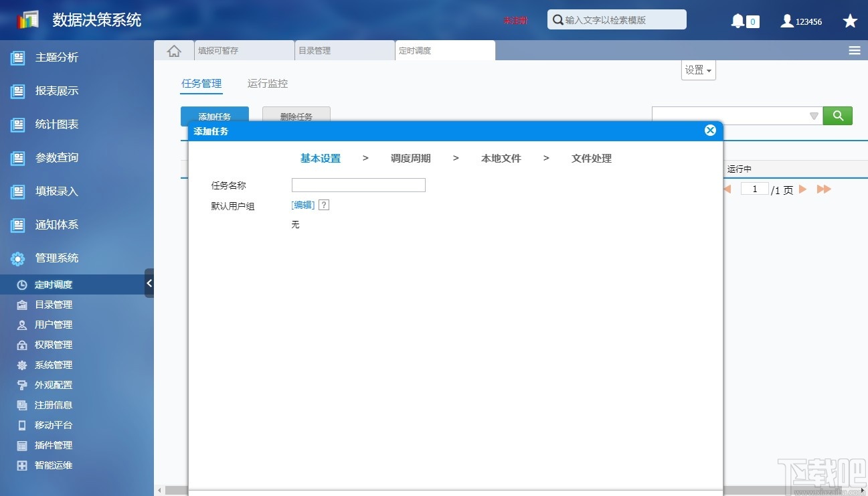The width and height of the screenshot is (868, 496).
Task: Open the 设置 dropdown
Action: (x=697, y=70)
